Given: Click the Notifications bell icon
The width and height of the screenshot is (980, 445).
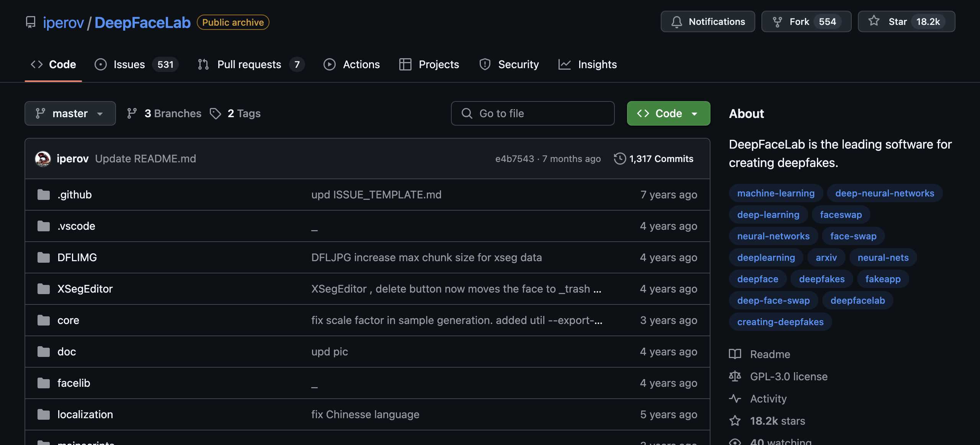Looking at the screenshot, I should (676, 22).
